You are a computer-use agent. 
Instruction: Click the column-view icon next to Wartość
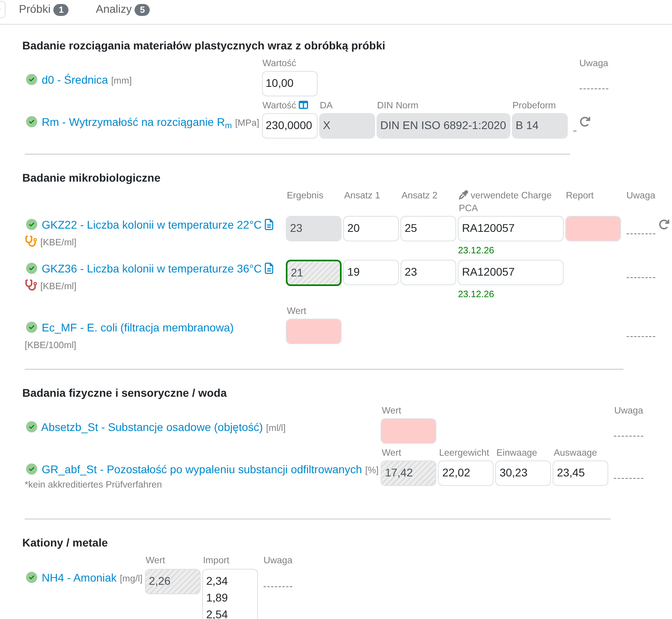tap(303, 105)
